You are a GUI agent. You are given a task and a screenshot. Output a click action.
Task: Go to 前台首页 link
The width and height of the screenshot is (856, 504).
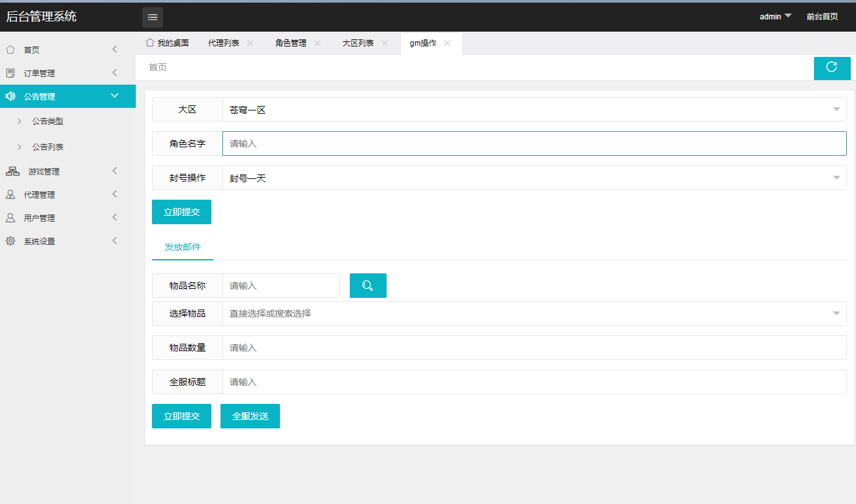tap(822, 17)
